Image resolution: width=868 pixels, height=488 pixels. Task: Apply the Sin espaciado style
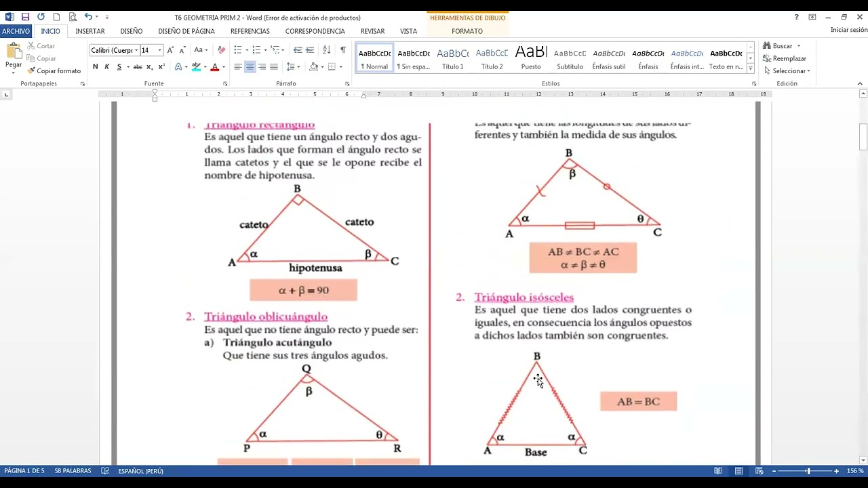click(x=414, y=59)
